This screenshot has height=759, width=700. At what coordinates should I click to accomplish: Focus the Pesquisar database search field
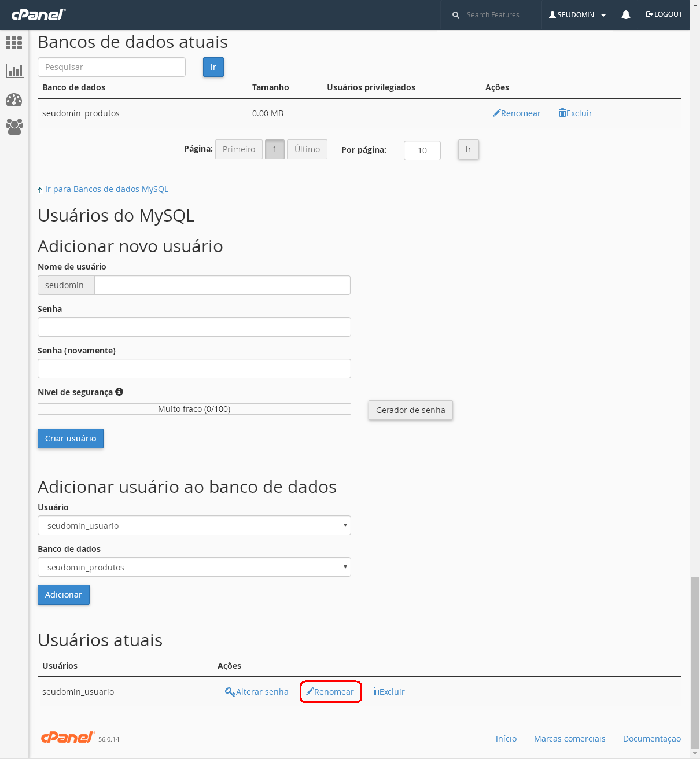click(112, 67)
